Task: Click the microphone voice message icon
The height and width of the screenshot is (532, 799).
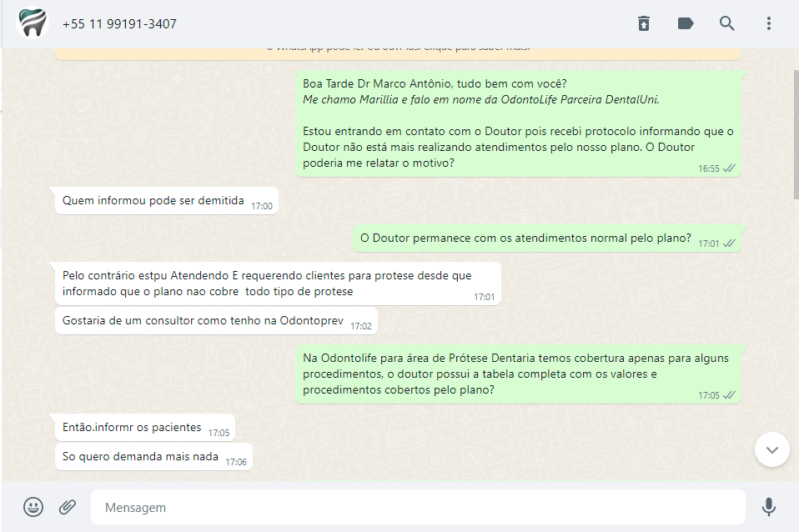Action: coord(768,507)
